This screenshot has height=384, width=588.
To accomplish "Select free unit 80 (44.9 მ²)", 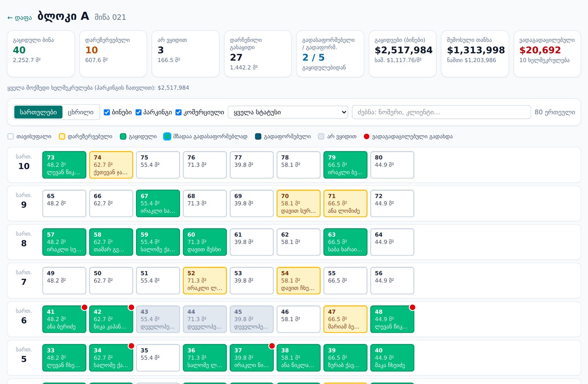I will click(392, 165).
